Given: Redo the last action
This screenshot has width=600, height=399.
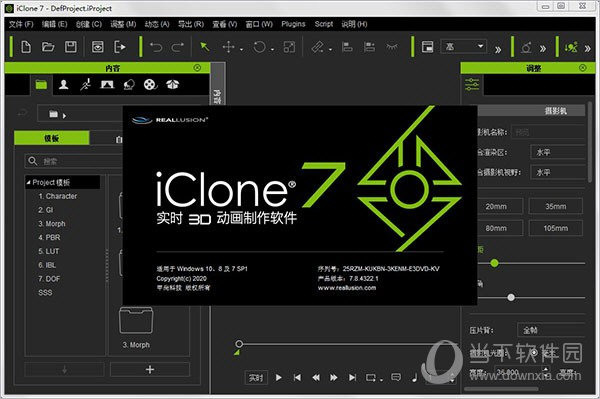Looking at the screenshot, I should point(178,47).
